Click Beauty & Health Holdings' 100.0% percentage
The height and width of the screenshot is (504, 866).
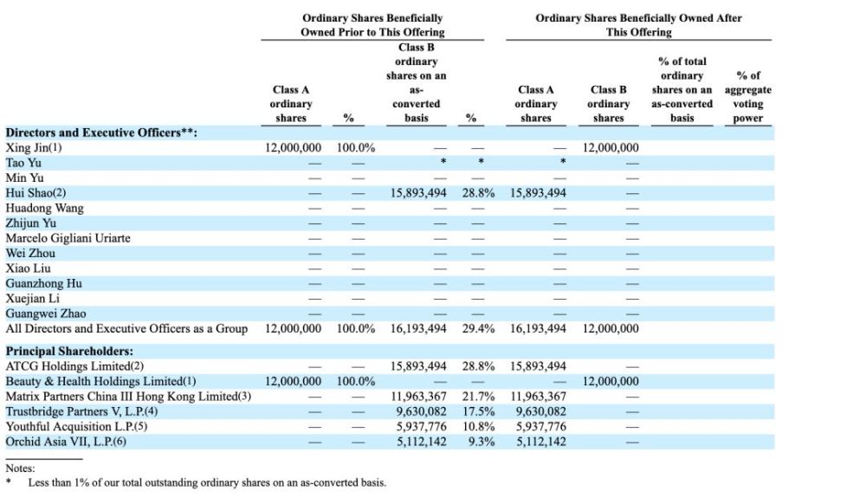tap(356, 381)
